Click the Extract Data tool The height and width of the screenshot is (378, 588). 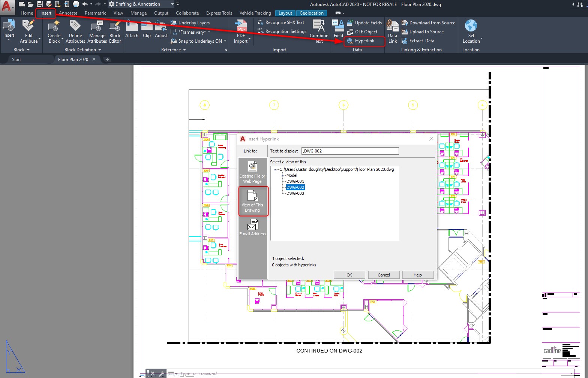point(418,41)
